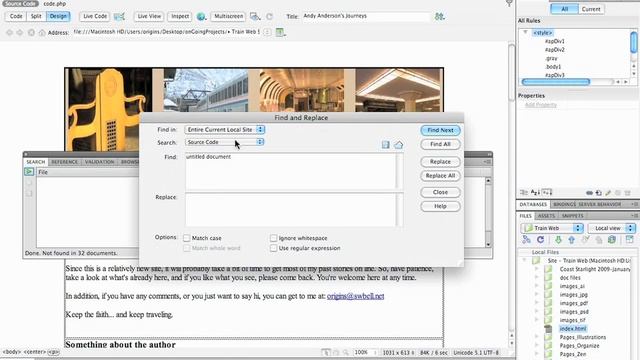Click the browser Back arrow near Address
The image size is (640, 360).
9,32
